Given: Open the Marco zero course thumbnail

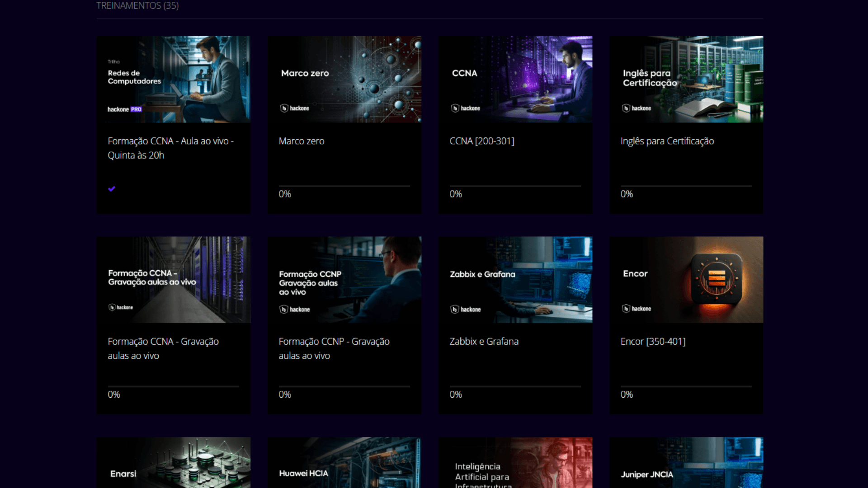Looking at the screenshot, I should click(344, 79).
